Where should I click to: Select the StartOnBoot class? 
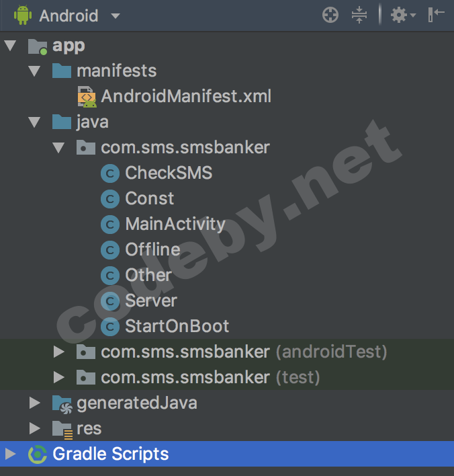(x=177, y=326)
